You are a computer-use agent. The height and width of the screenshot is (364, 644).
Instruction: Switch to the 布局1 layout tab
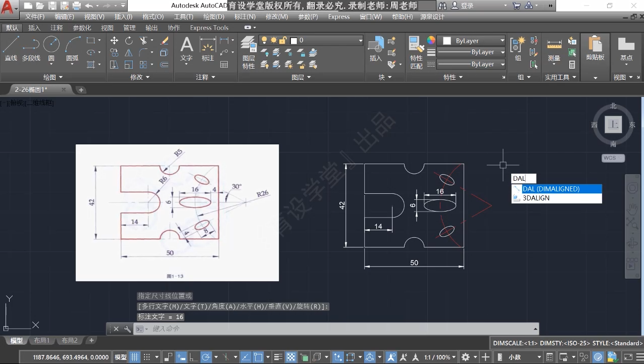pos(42,340)
